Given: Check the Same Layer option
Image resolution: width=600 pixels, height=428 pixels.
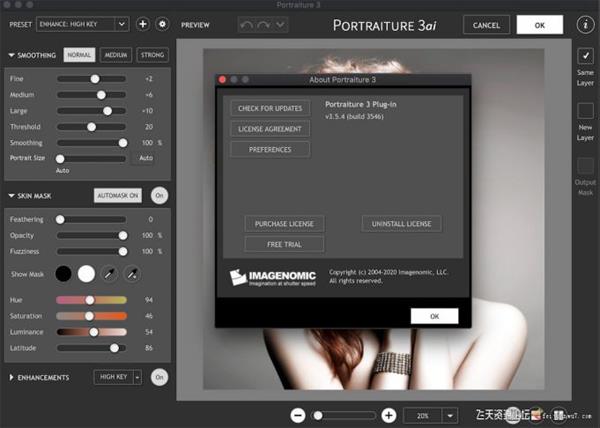Looking at the screenshot, I should [585, 56].
